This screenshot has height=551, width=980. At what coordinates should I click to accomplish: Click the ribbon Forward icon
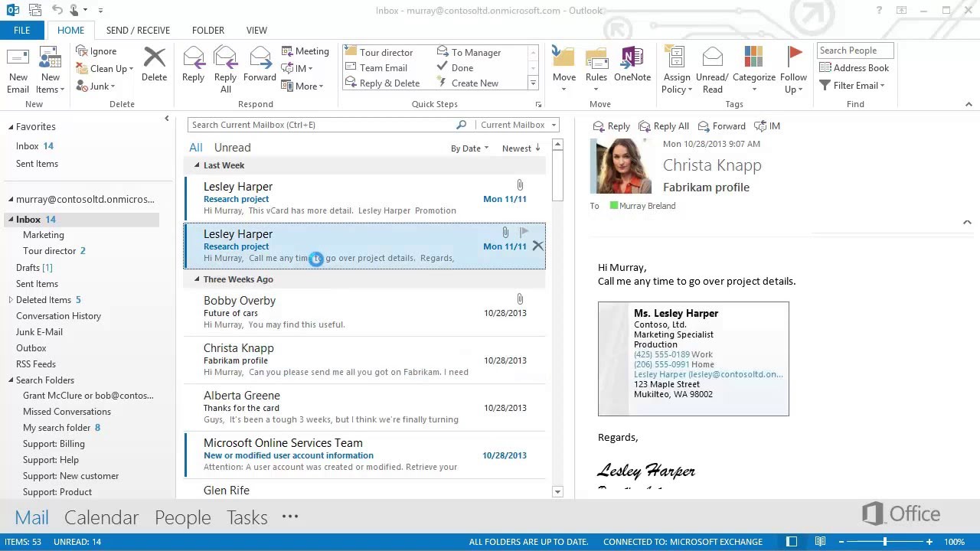point(260,65)
